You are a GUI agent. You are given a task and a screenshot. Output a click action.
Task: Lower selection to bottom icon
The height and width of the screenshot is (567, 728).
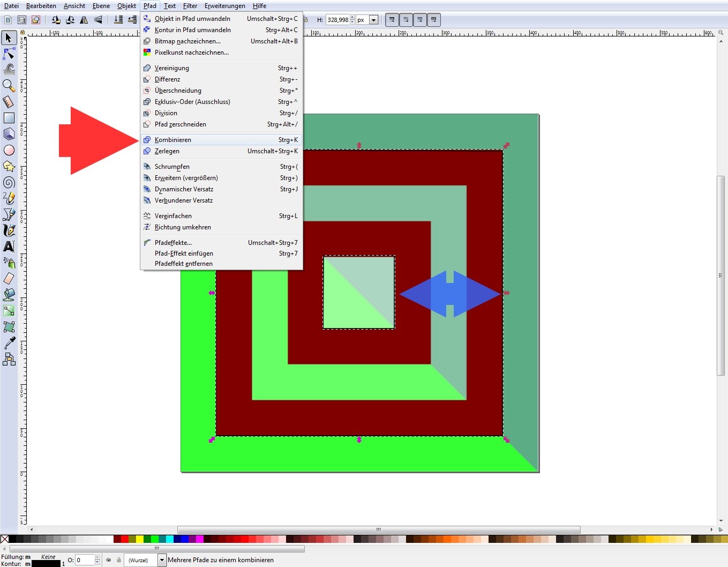pos(118,20)
